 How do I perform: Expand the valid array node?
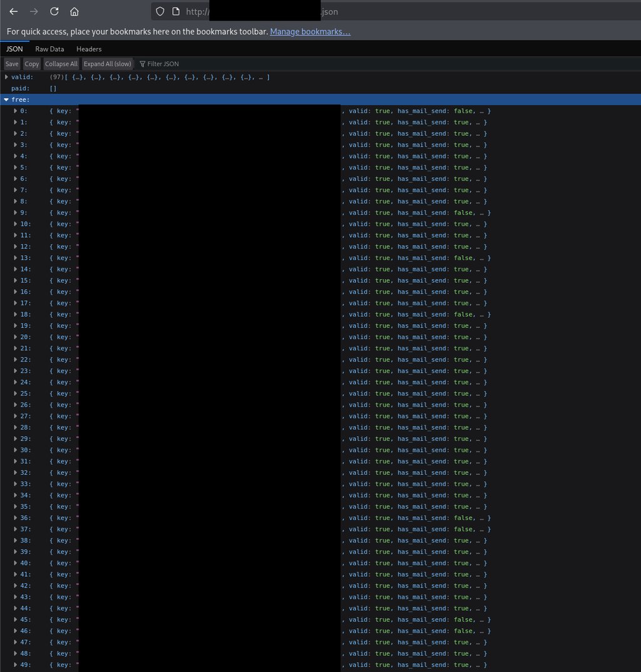tap(6, 77)
